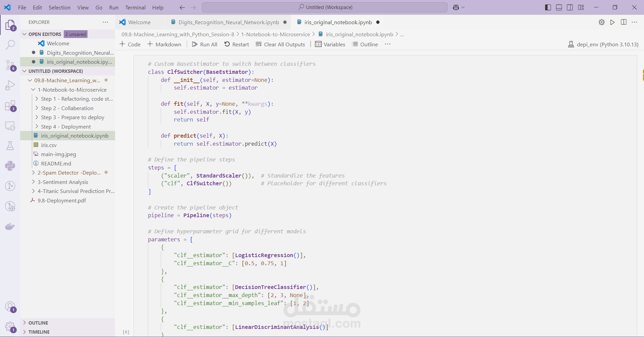Expand the Outline section
Screen dimensions: 644x337
(x=24, y=323)
